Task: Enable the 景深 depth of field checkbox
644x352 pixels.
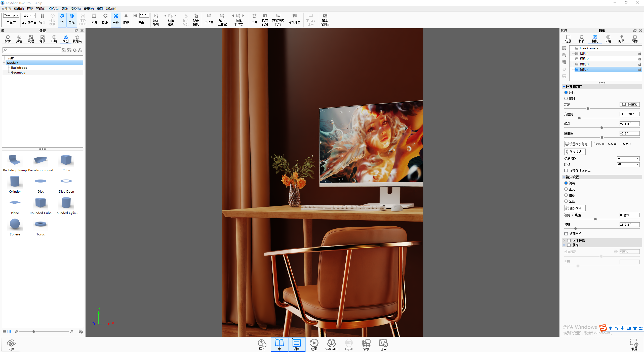Action: [x=569, y=245]
